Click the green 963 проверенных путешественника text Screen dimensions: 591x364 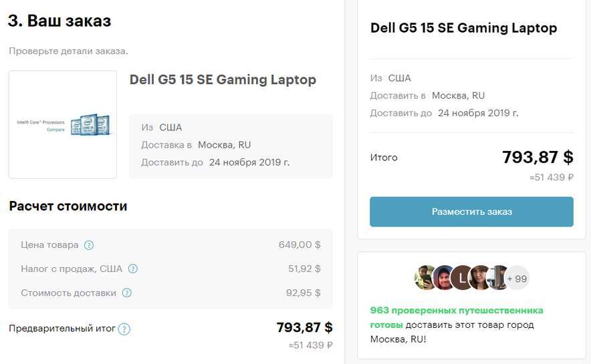coord(457,310)
